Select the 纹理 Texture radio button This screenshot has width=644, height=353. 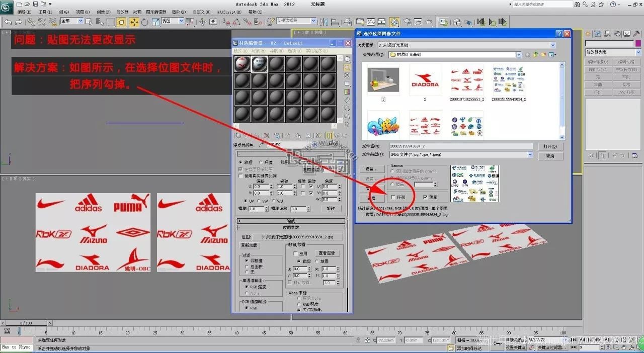click(240, 162)
